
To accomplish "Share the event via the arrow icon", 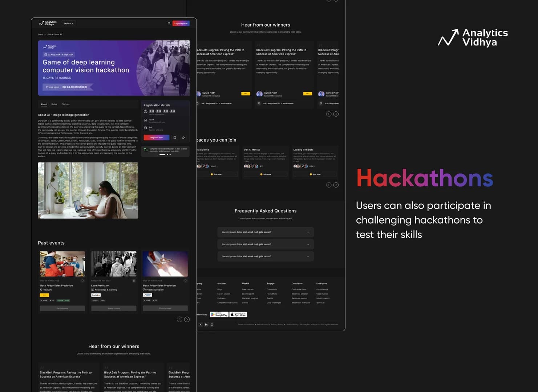I will [183, 138].
